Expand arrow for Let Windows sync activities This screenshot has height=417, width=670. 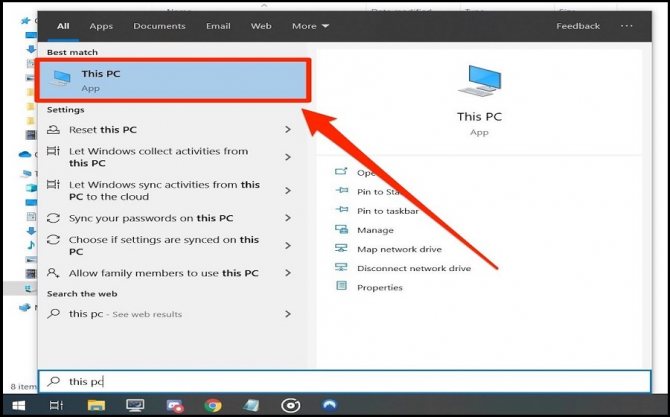point(288,191)
